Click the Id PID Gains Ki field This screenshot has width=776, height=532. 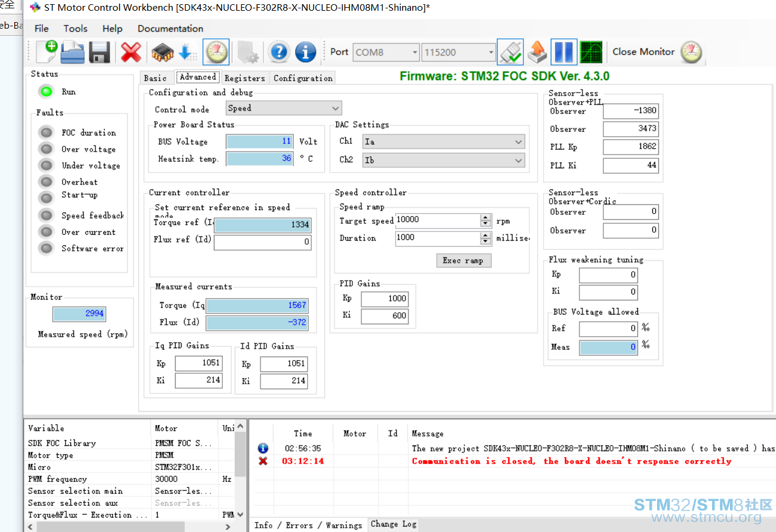[284, 381]
